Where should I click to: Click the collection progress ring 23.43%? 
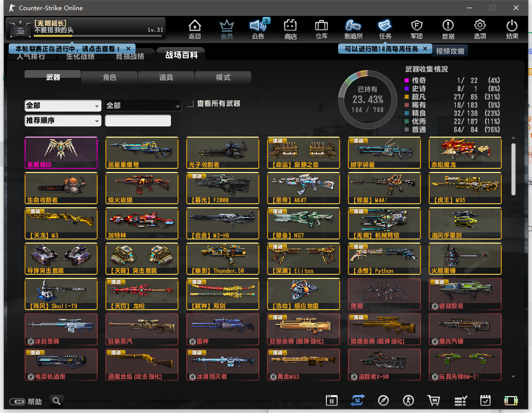[368, 99]
